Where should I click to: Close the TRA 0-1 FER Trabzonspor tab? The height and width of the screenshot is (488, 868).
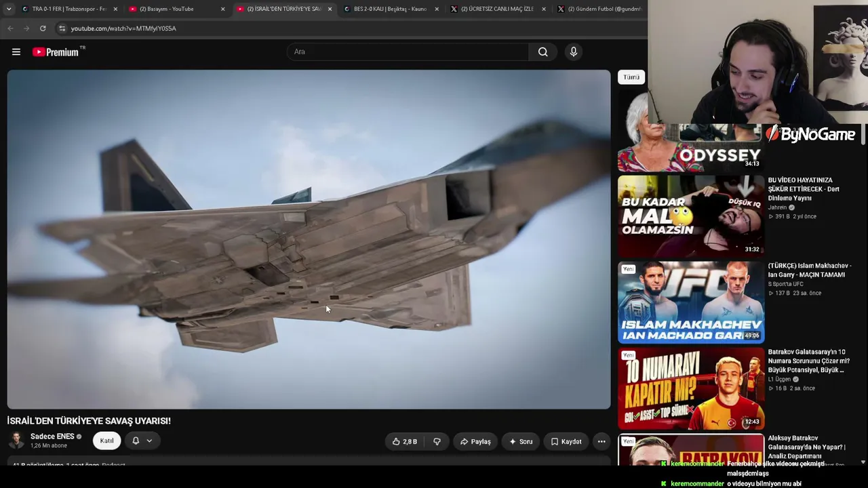coord(115,9)
